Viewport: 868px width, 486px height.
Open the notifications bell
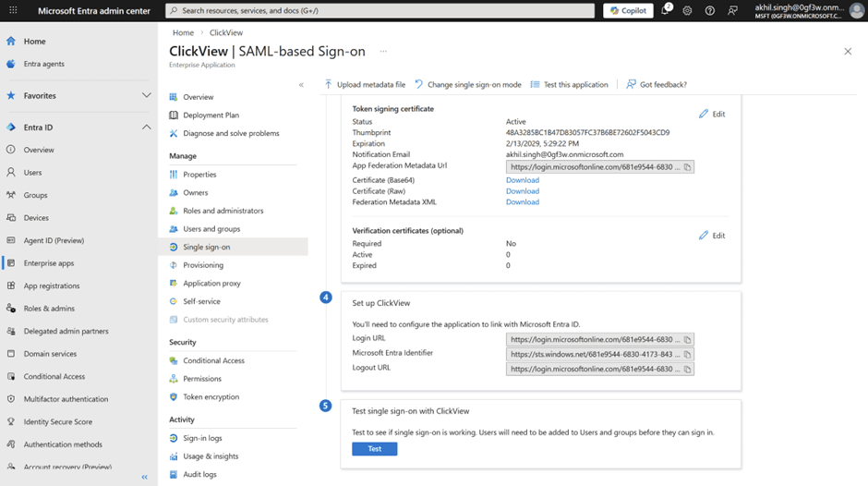click(666, 10)
